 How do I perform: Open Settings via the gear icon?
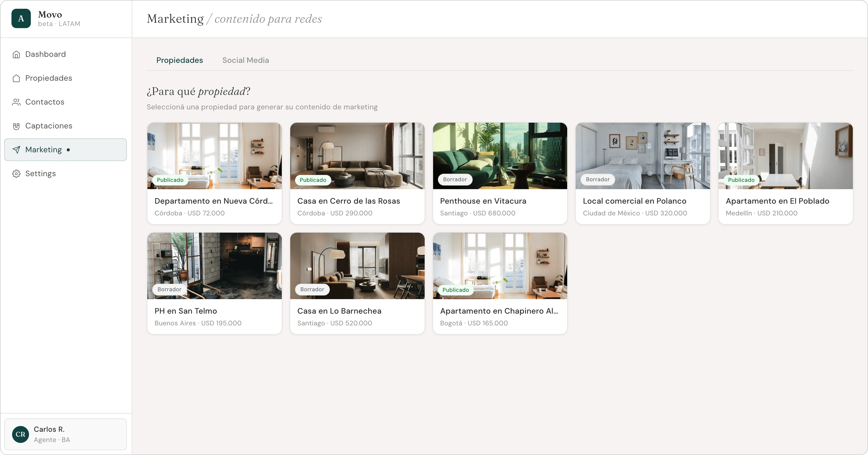click(x=16, y=174)
